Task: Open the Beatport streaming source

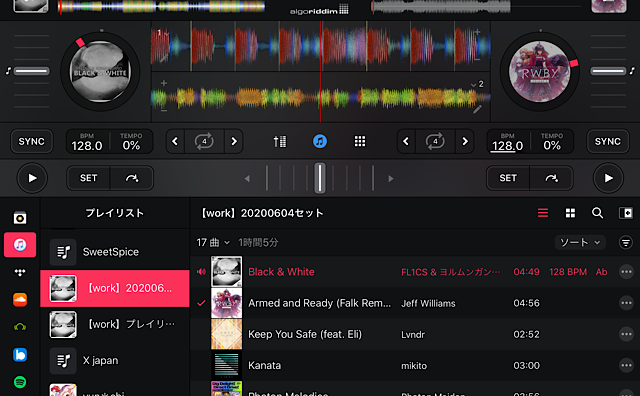Action: 20,327
